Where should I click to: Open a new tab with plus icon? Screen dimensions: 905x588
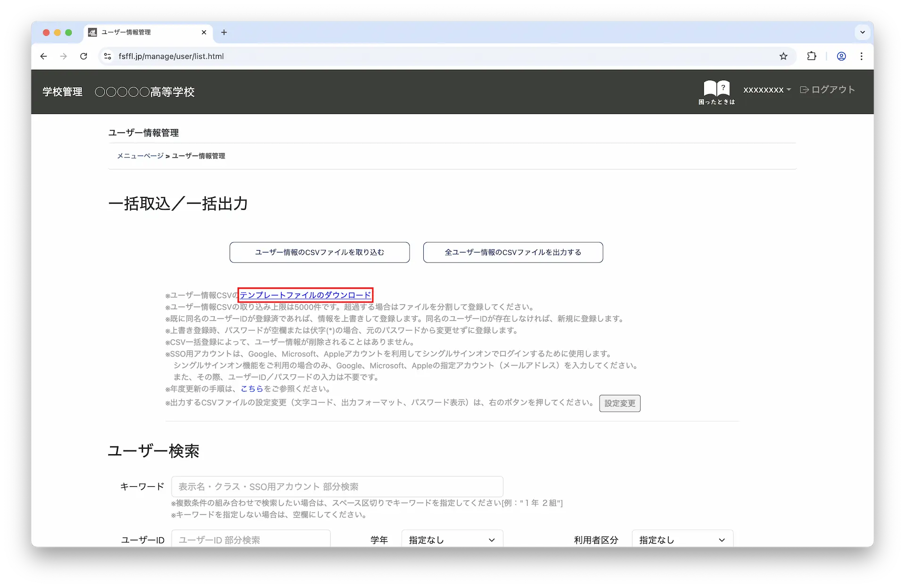coord(224,33)
